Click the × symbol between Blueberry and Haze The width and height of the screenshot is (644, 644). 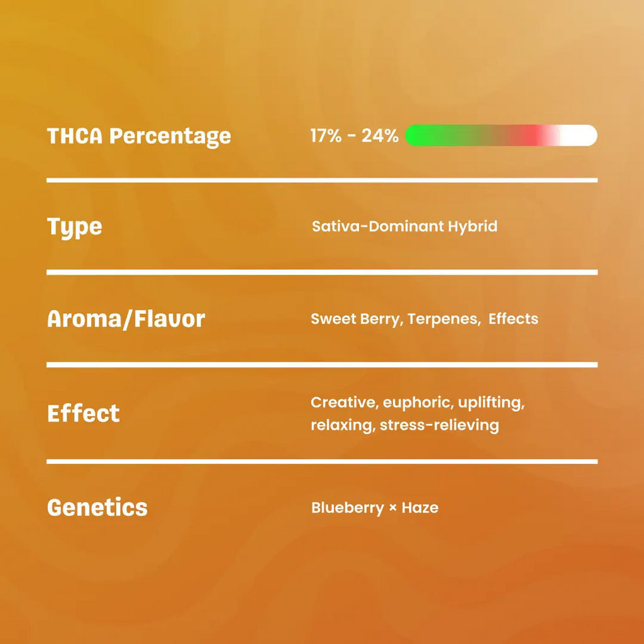click(x=393, y=508)
